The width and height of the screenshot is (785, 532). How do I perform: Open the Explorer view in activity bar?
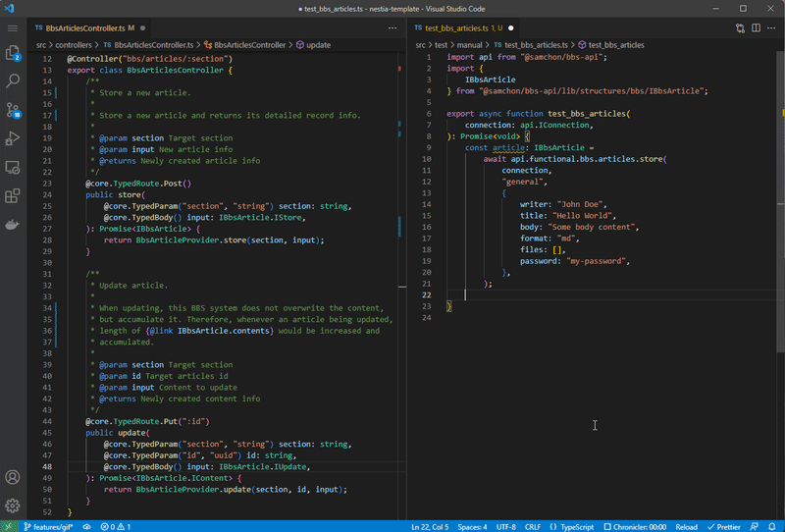[13, 53]
